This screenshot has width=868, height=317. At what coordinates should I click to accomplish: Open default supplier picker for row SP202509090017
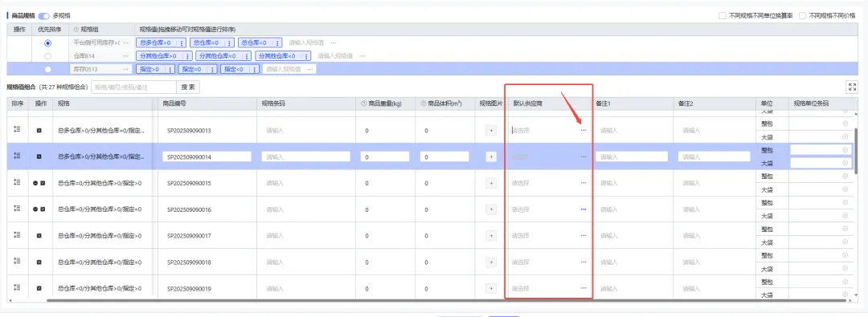(x=583, y=236)
